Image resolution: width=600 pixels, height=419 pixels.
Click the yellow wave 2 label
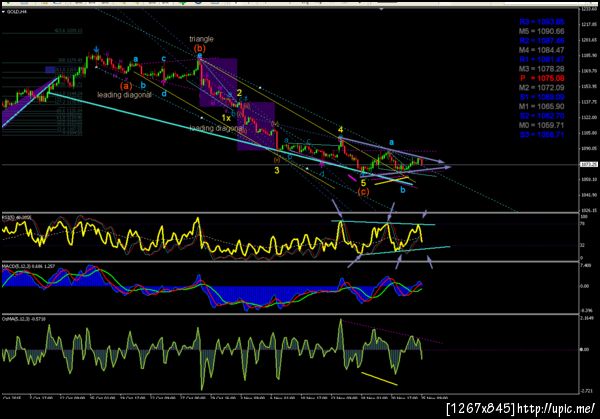[x=239, y=93]
